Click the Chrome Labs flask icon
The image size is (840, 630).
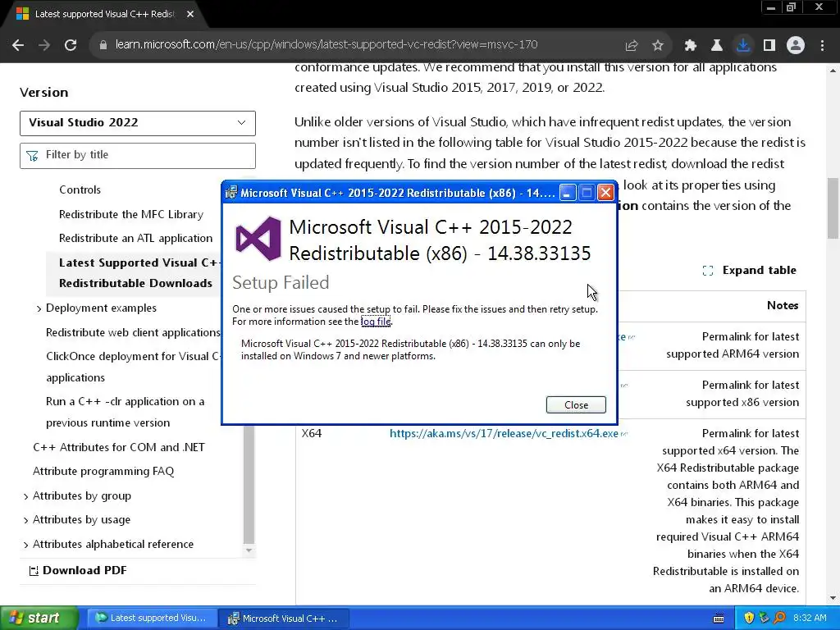coord(717,46)
